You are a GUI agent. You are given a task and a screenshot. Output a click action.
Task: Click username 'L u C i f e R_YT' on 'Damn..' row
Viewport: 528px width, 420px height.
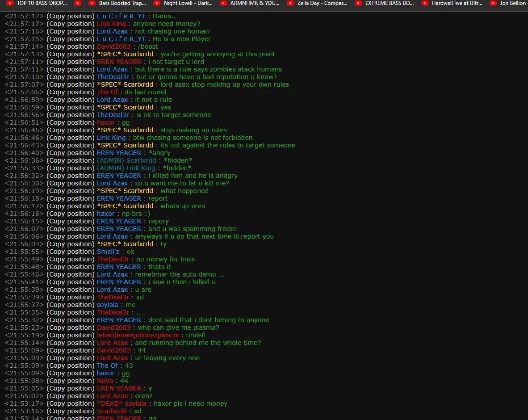tap(121, 16)
